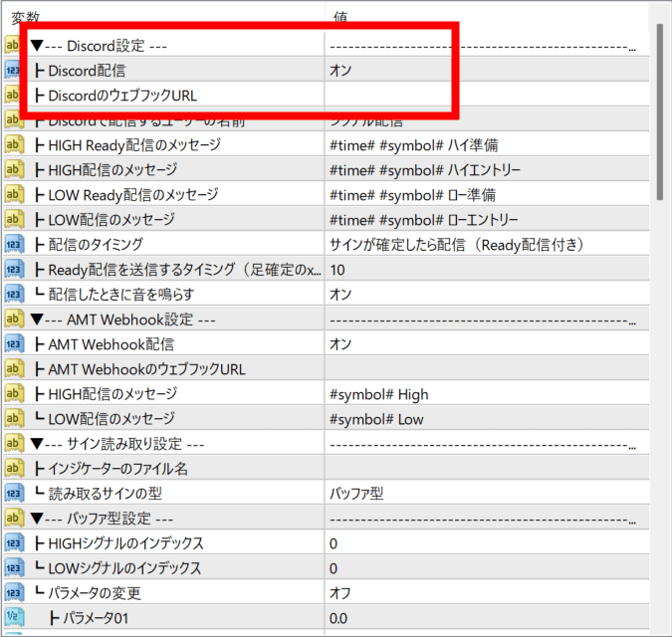
Task: Click the string icon beside AMT WebhookのウェブフックURL
Action: tap(14, 368)
